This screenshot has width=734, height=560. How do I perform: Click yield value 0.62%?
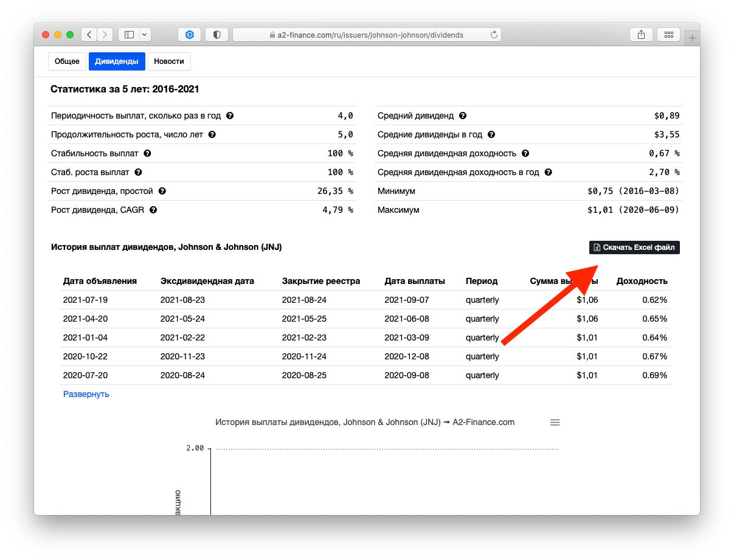[655, 300]
